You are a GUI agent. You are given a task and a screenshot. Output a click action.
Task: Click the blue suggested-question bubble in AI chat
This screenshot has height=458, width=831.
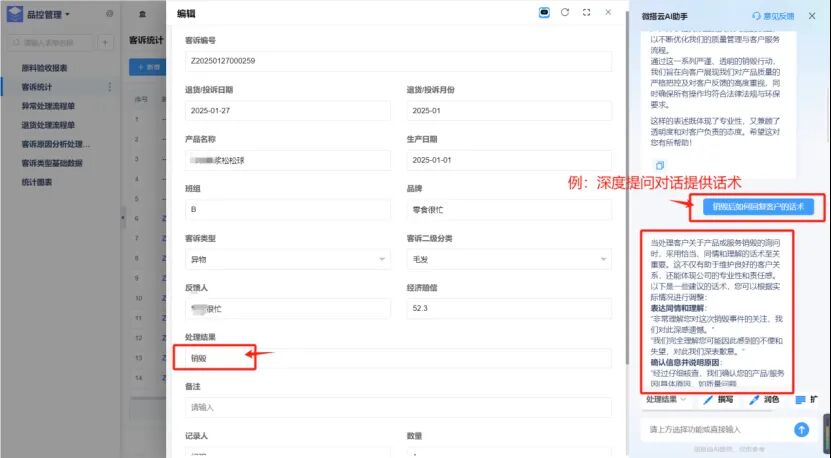click(x=758, y=207)
